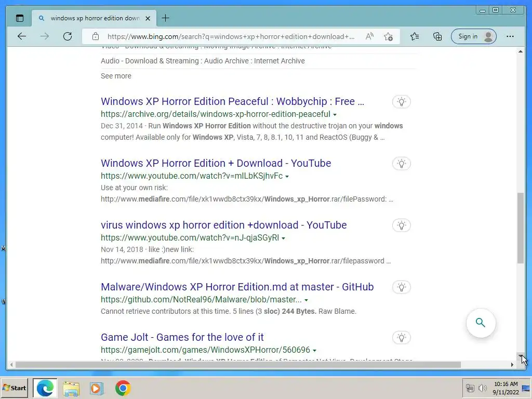Expand dropdown next to mlLbKSjhvFc YouTube URL
Image resolution: width=532 pixels, height=399 pixels.
pyautogui.click(x=287, y=177)
